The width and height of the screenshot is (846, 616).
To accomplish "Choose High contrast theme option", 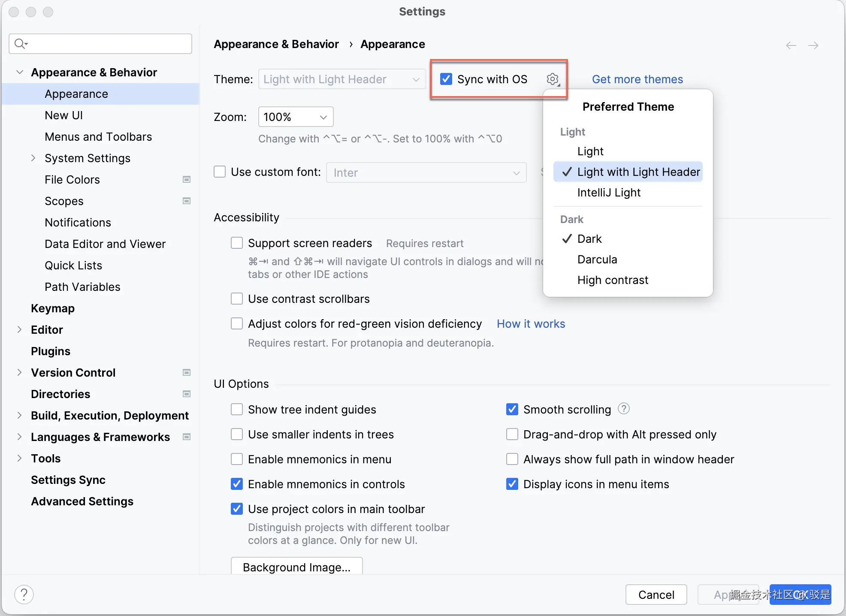I will [x=612, y=280].
